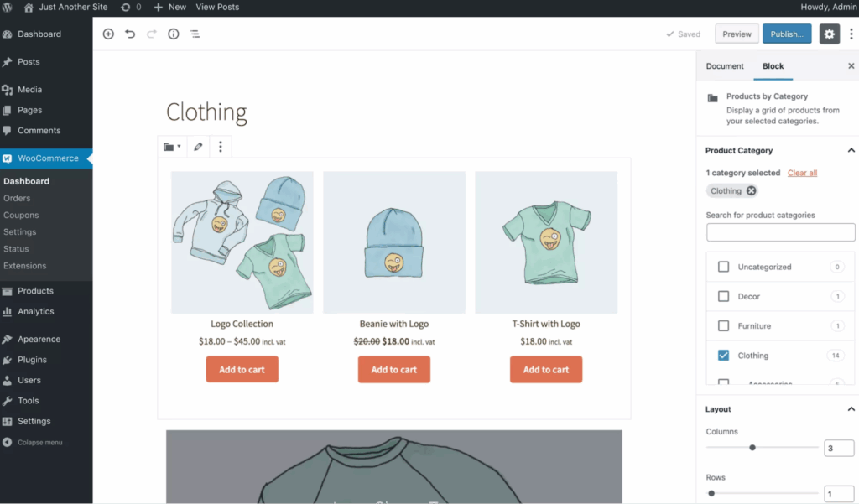Open editor settings via the gear icon

pos(829,34)
